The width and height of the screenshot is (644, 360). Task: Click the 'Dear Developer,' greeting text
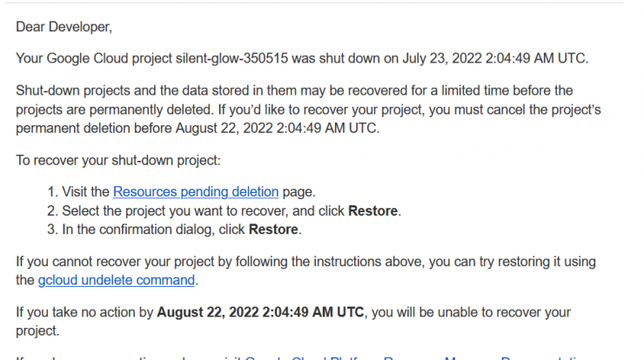pos(64,27)
